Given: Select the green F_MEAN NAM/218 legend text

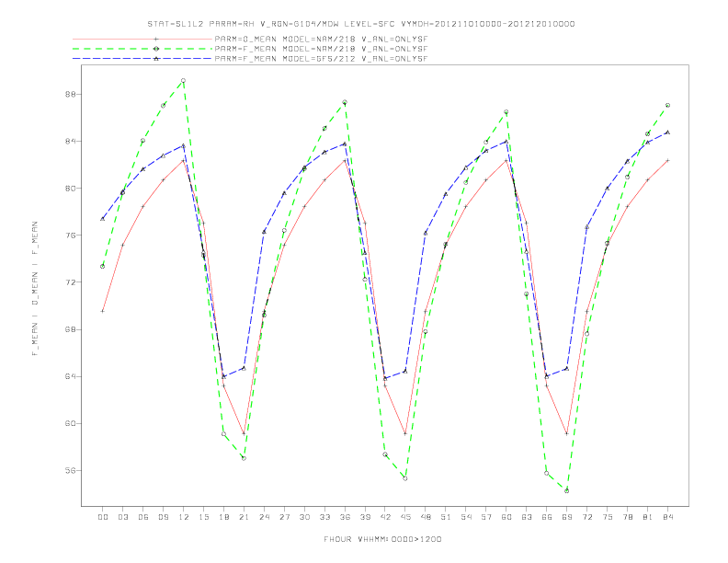Looking at the screenshot, I should pyautogui.click(x=321, y=49).
